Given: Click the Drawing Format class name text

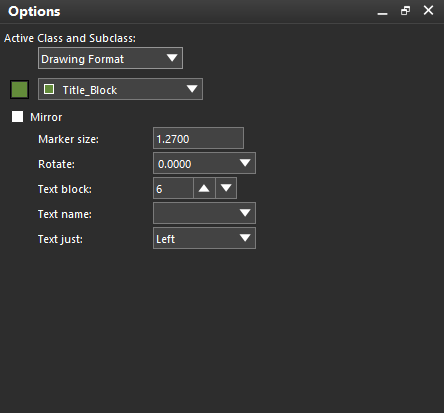Looking at the screenshot, I should pyautogui.click(x=82, y=59).
